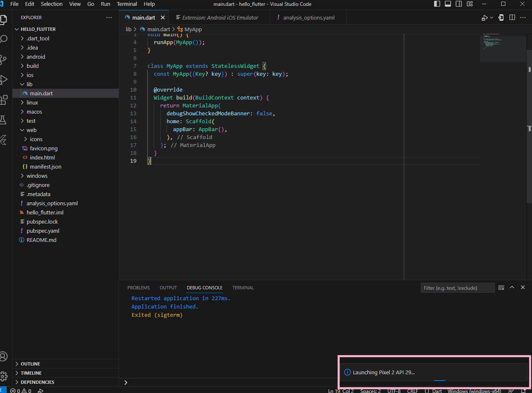Click the debug console filter input
The image size is (532, 393).
pos(457,288)
